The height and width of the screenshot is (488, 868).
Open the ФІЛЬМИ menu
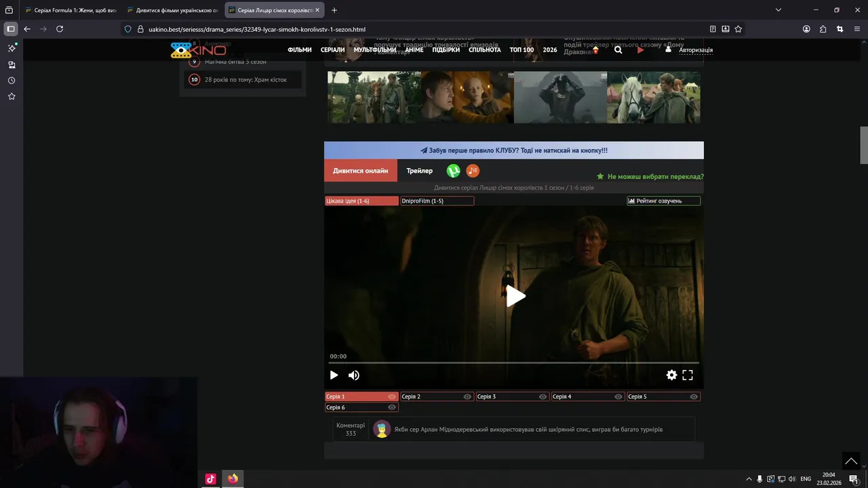[300, 49]
